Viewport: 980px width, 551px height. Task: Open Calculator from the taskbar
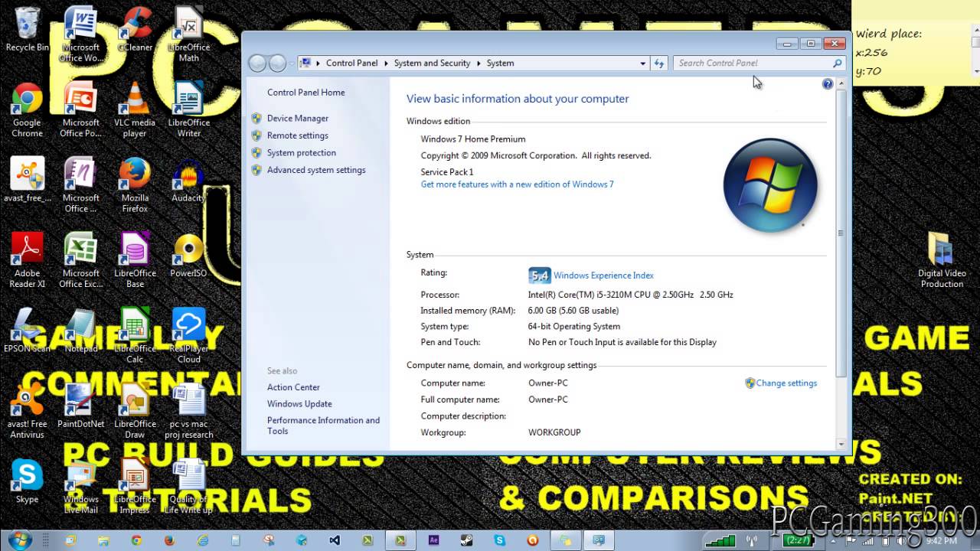(236, 540)
